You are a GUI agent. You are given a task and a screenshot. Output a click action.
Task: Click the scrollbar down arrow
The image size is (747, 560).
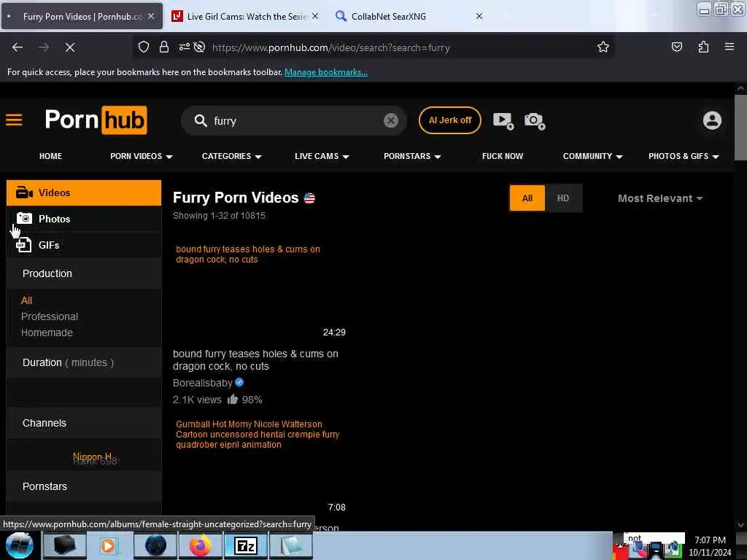pyautogui.click(x=740, y=525)
